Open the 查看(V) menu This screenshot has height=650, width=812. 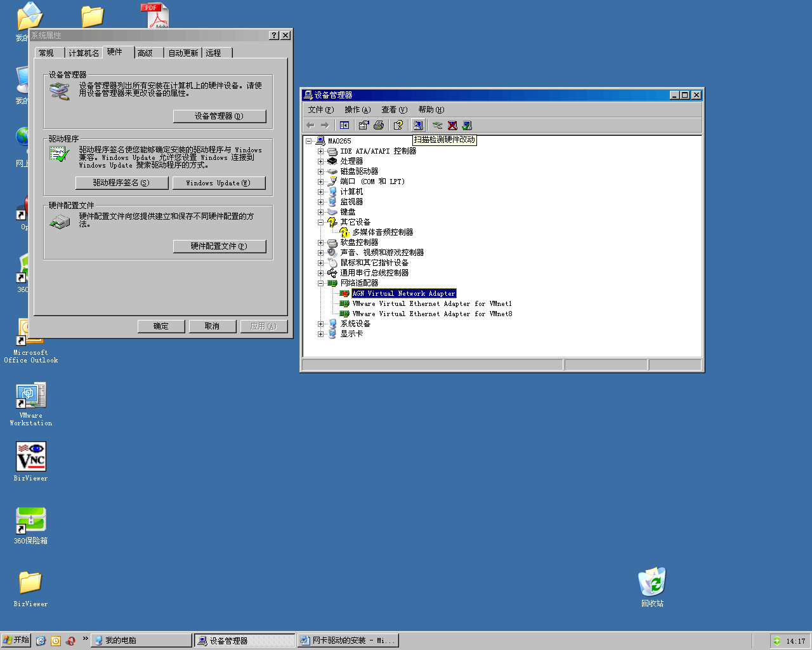pos(395,110)
